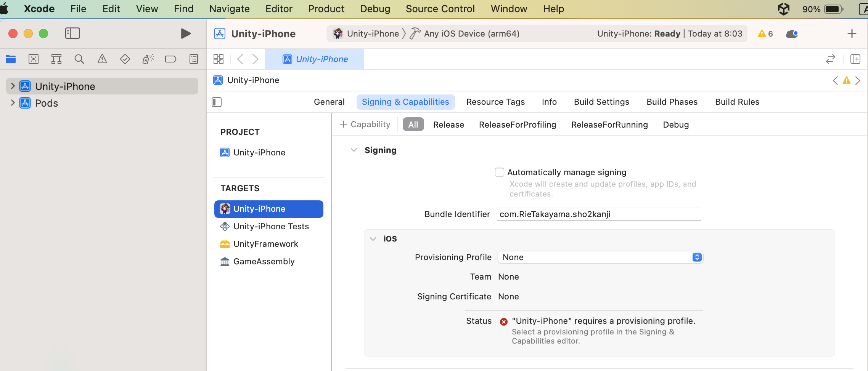
Task: Edit the Bundle Identifier field
Action: 599,214
